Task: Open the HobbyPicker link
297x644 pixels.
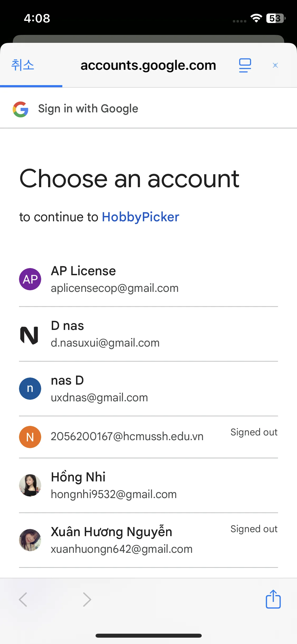Action: [140, 217]
